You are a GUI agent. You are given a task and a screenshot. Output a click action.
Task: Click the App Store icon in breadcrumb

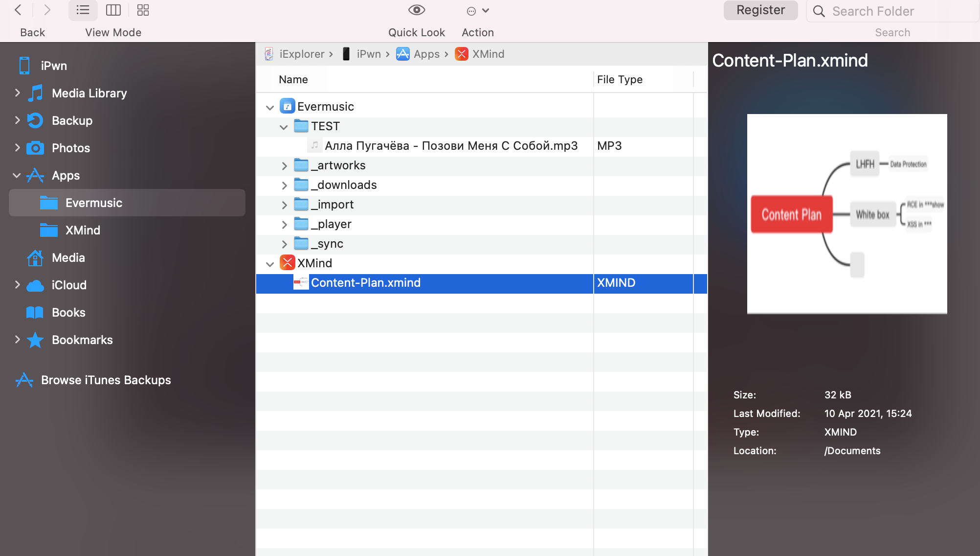403,54
